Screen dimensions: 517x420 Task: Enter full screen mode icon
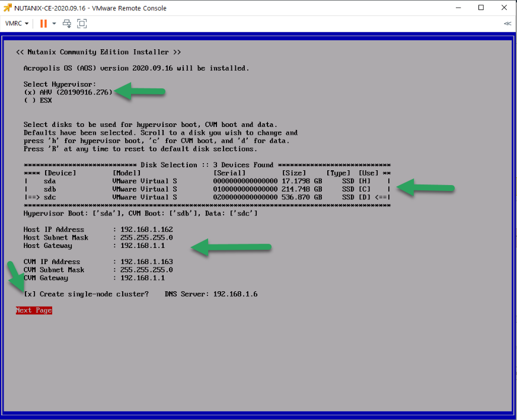coord(82,23)
